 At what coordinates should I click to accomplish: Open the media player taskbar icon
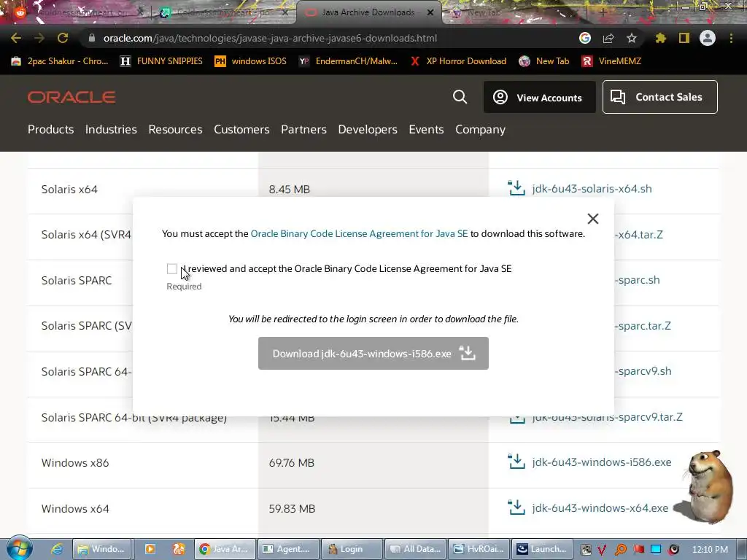pyautogui.click(x=150, y=549)
